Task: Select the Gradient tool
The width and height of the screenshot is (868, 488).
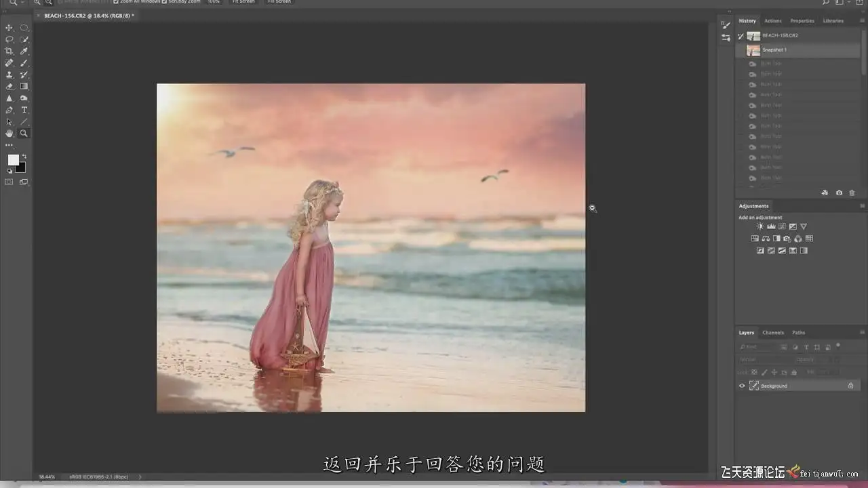Action: [24, 86]
